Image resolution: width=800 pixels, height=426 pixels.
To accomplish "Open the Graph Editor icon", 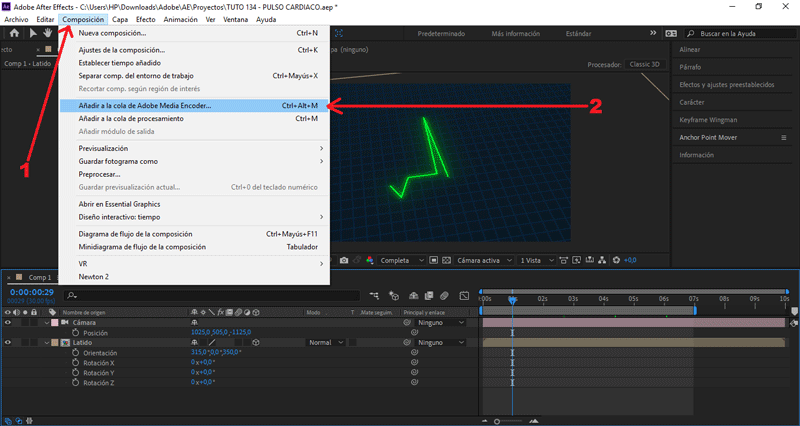I will point(464,296).
